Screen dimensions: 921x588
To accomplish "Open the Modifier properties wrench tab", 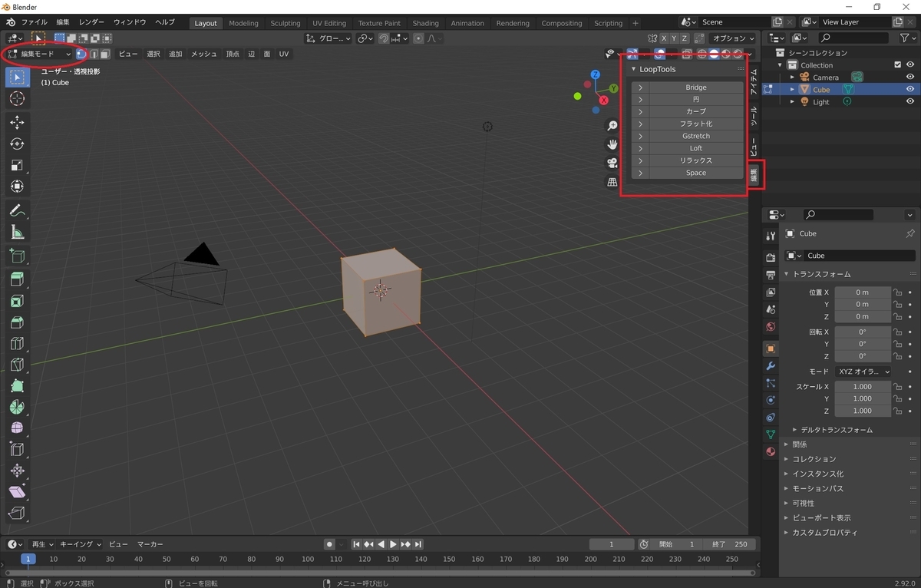I will [x=771, y=366].
